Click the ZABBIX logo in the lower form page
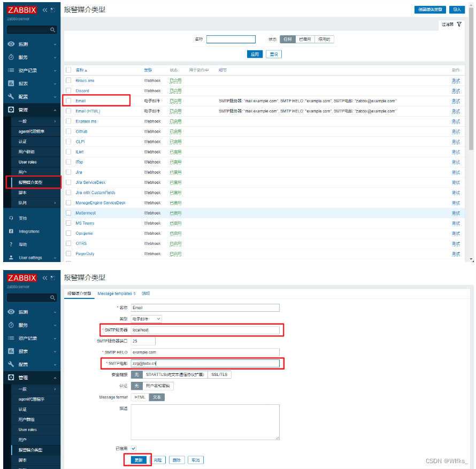 (22, 278)
